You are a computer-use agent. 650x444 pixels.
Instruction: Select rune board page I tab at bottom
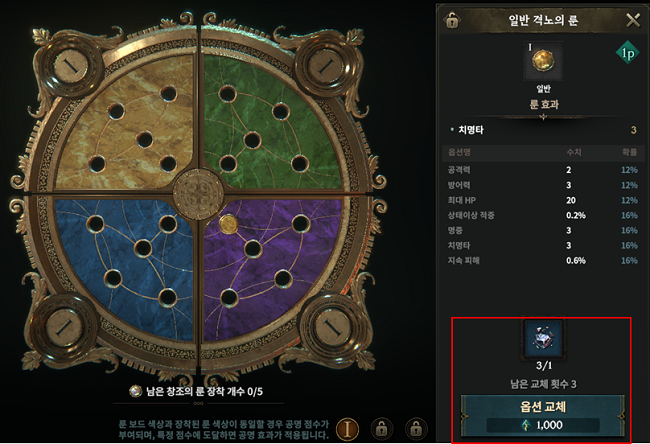point(347,429)
